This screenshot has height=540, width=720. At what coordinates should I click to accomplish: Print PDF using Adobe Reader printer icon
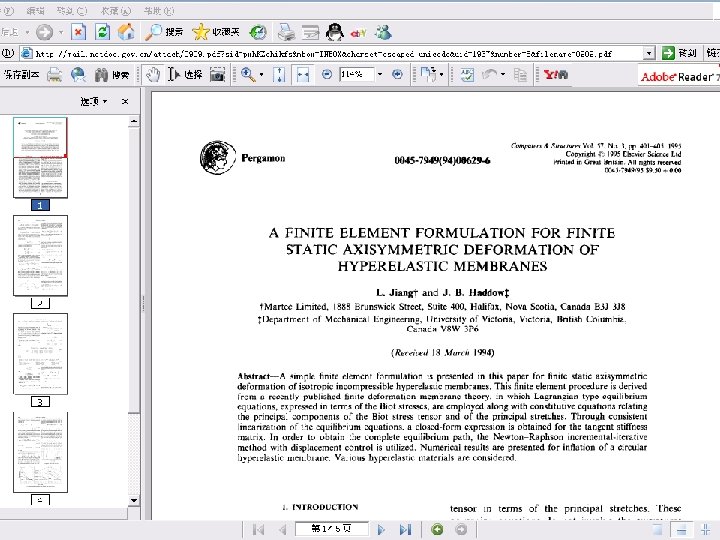point(54,74)
